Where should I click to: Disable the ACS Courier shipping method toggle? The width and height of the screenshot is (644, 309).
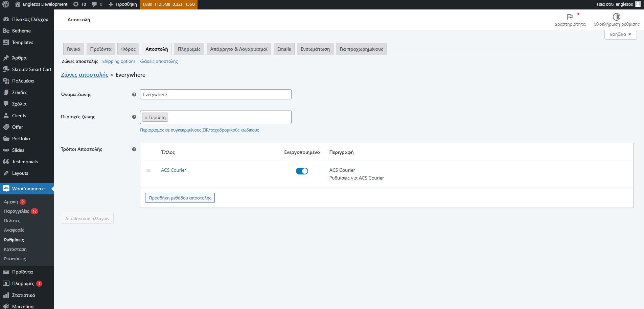(x=302, y=171)
